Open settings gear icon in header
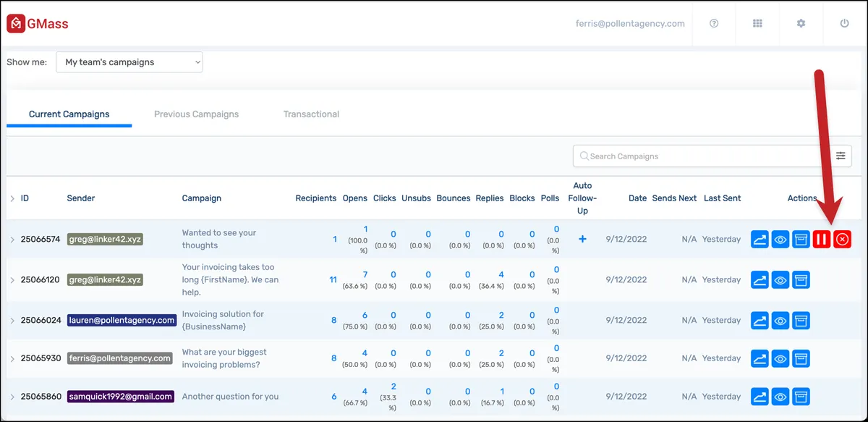This screenshot has width=868, height=422. click(x=801, y=23)
